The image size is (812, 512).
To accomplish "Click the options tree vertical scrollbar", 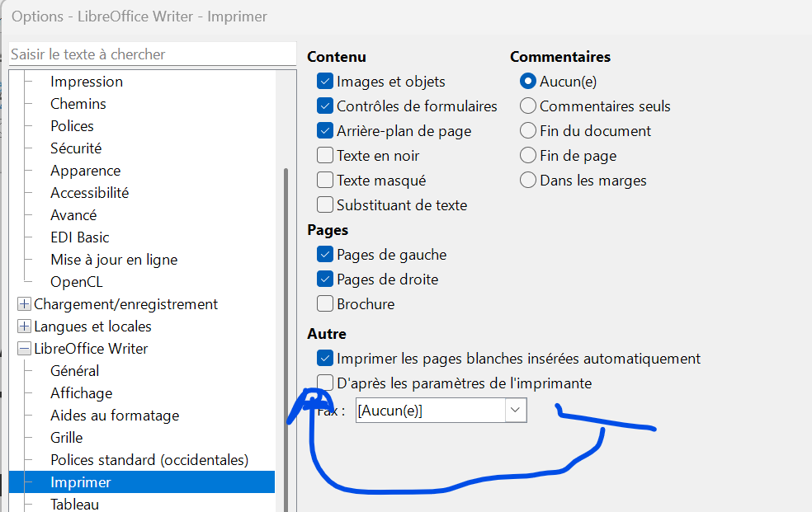I will click(286, 330).
